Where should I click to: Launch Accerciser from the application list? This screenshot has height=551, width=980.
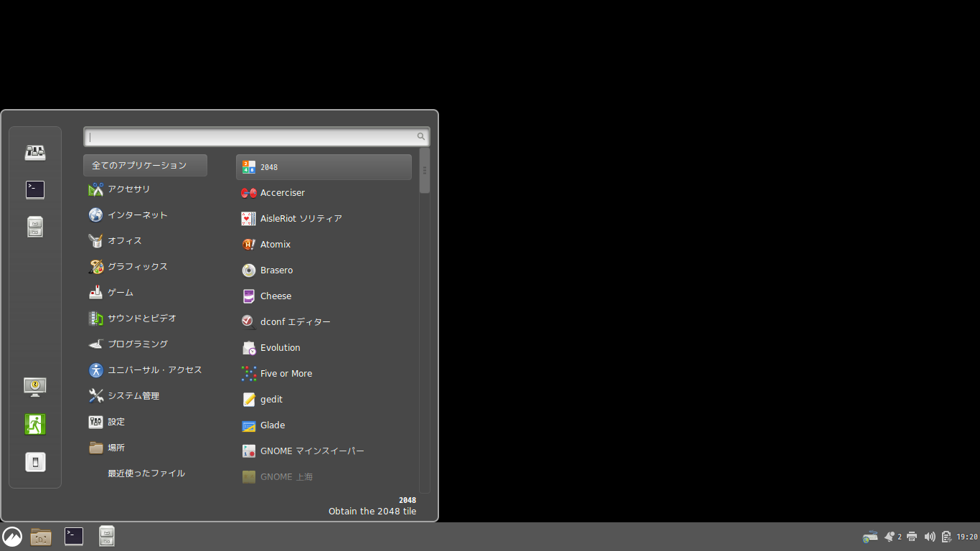[x=324, y=192]
